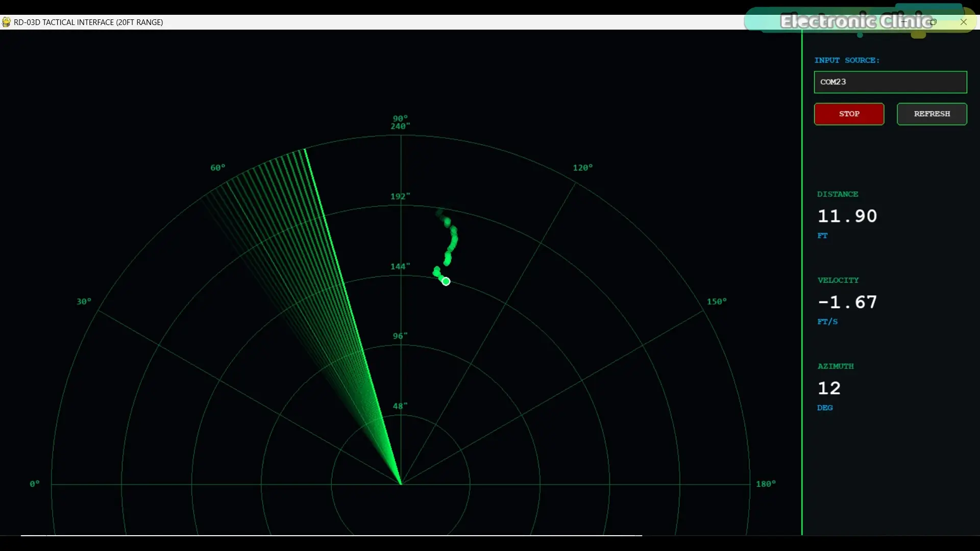Click the 96" range ring label
Screen dimensions: 980x551
pos(400,336)
